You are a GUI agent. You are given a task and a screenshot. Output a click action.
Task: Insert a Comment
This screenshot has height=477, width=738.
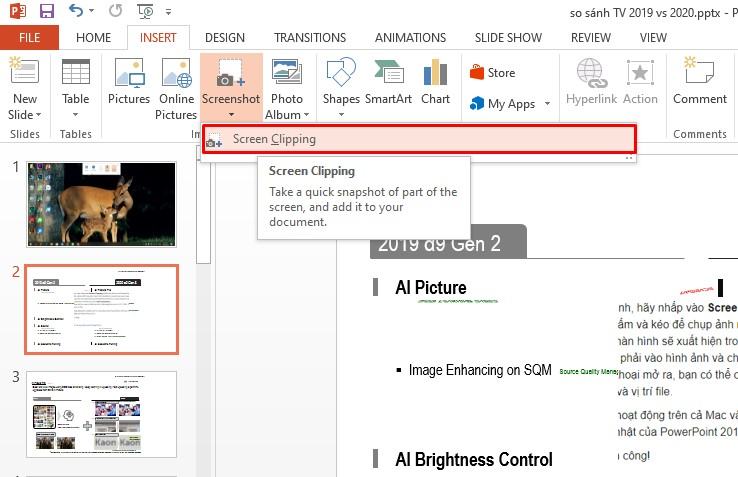[700, 80]
